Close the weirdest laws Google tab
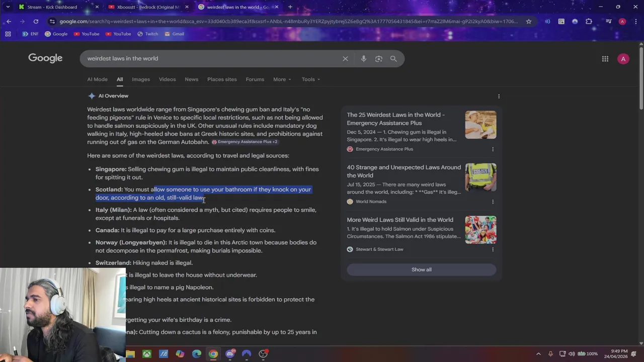644x362 pixels. tap(276, 7)
